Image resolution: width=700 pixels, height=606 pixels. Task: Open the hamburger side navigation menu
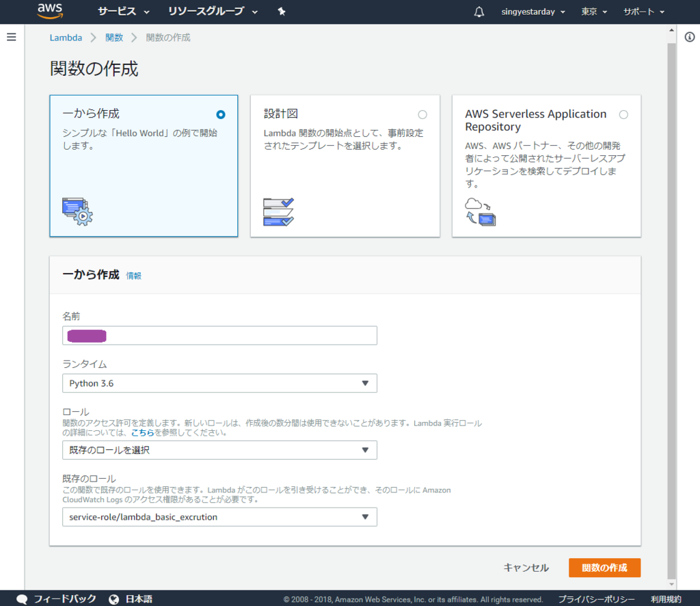click(x=12, y=37)
